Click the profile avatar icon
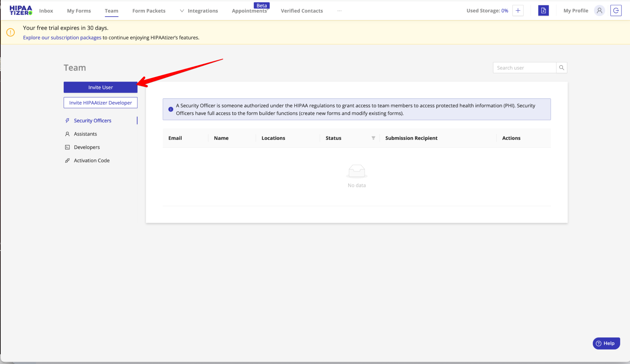 (x=599, y=10)
